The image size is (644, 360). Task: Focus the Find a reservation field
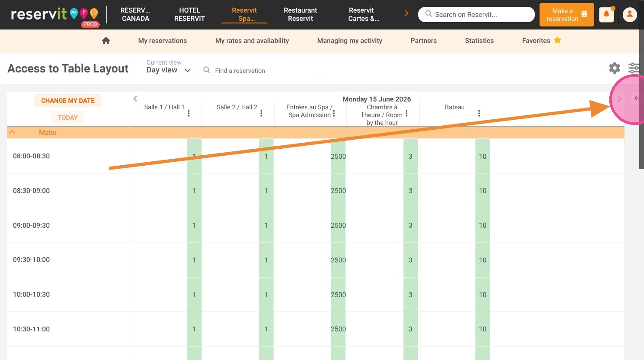[259, 70]
